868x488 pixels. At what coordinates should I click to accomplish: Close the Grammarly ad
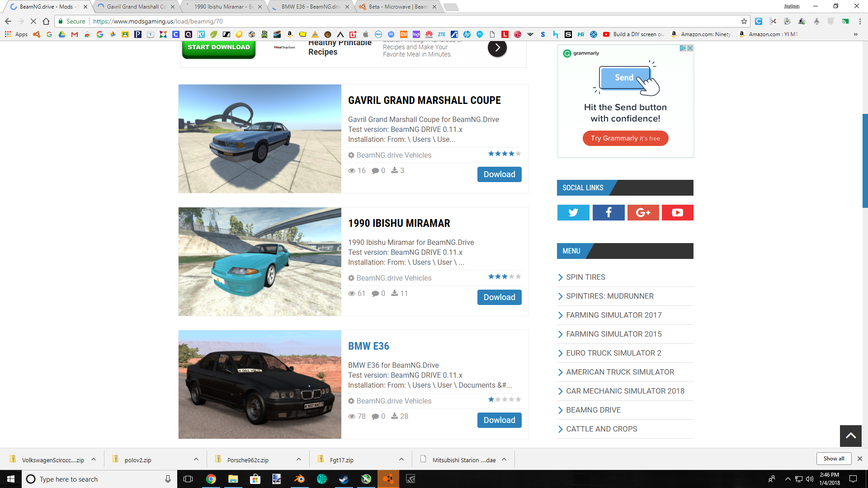click(x=690, y=48)
